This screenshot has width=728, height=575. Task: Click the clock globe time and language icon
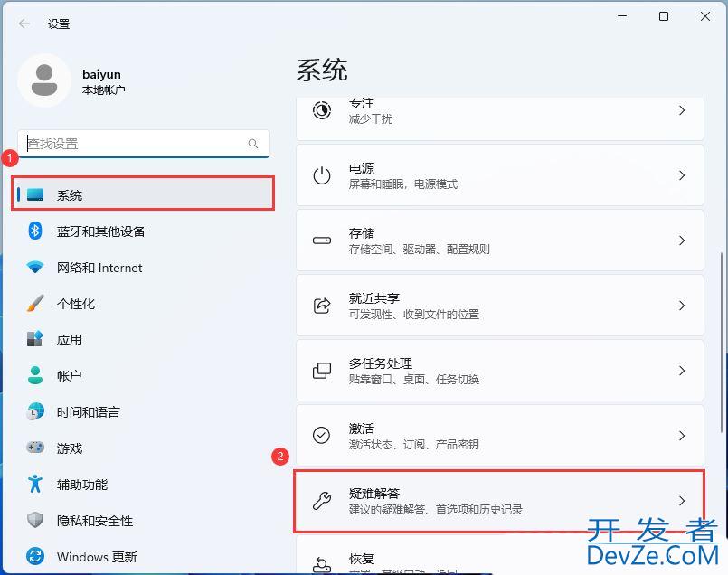click(35, 411)
